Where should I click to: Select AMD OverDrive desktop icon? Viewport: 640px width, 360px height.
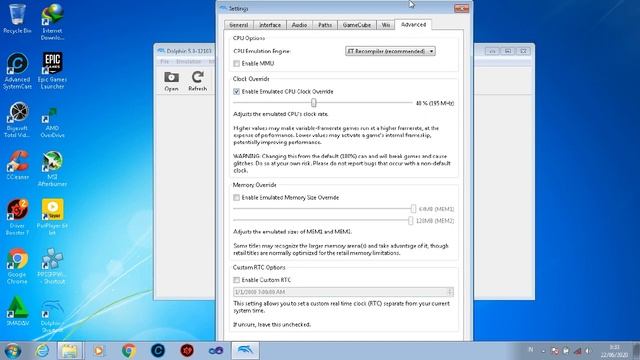pos(52,122)
